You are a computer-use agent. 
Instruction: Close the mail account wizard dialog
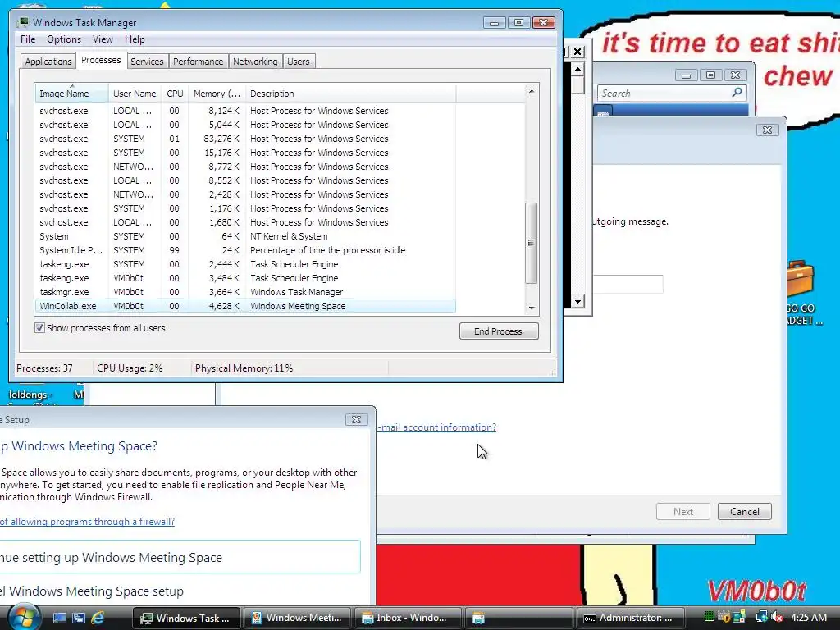(x=767, y=130)
